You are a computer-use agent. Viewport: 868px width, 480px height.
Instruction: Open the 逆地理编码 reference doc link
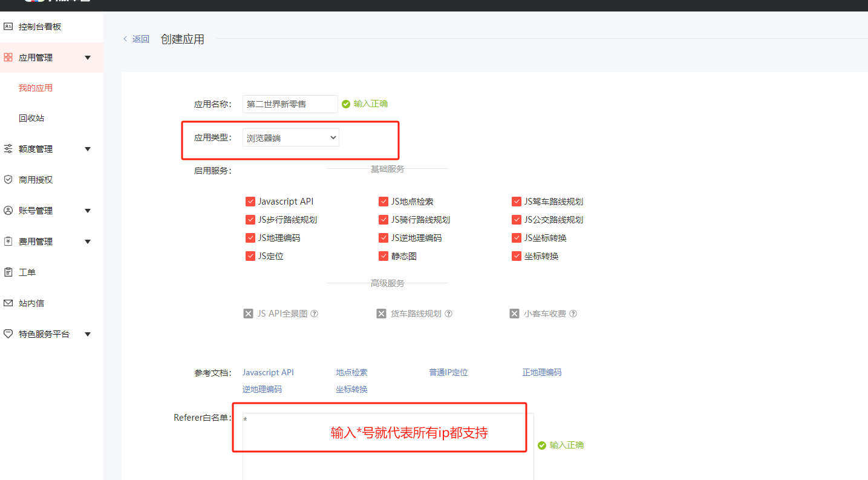(x=262, y=389)
